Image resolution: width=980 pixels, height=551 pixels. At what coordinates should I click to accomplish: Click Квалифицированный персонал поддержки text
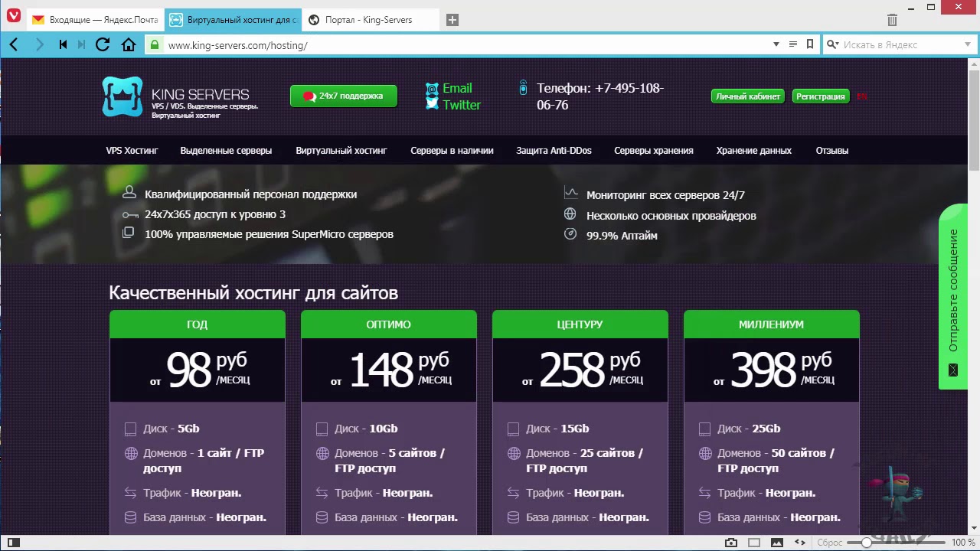tap(250, 194)
